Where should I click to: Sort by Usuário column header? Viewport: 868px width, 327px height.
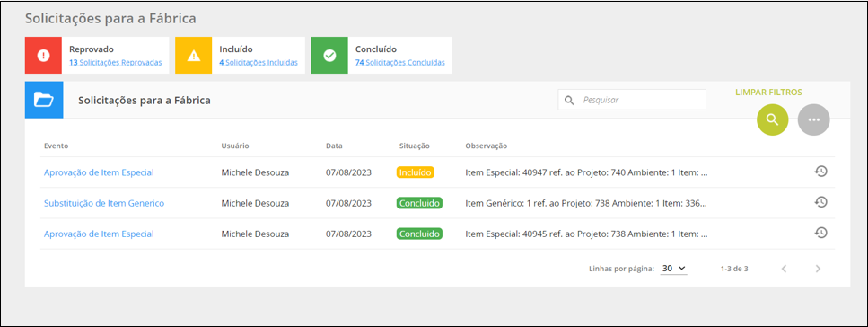click(x=235, y=146)
